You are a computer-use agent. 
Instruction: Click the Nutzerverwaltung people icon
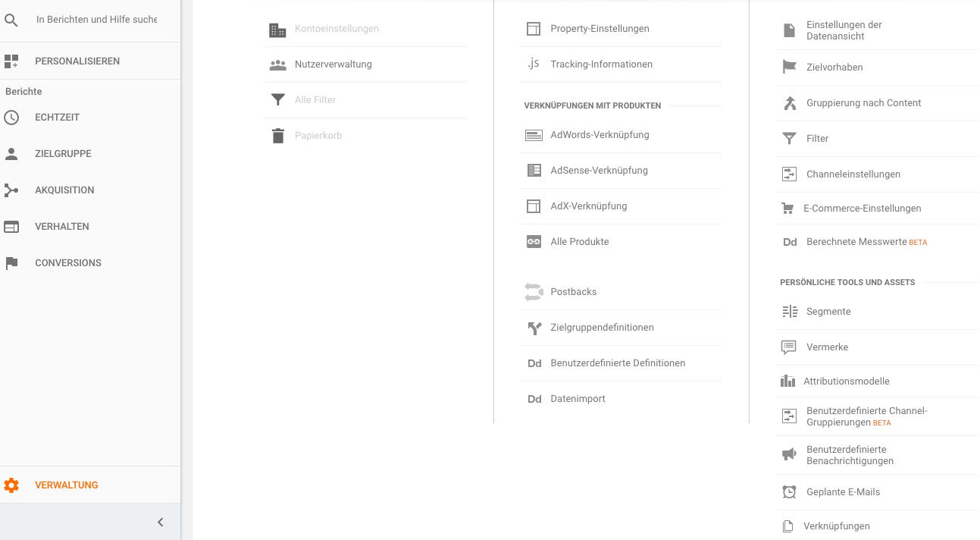coord(277,64)
